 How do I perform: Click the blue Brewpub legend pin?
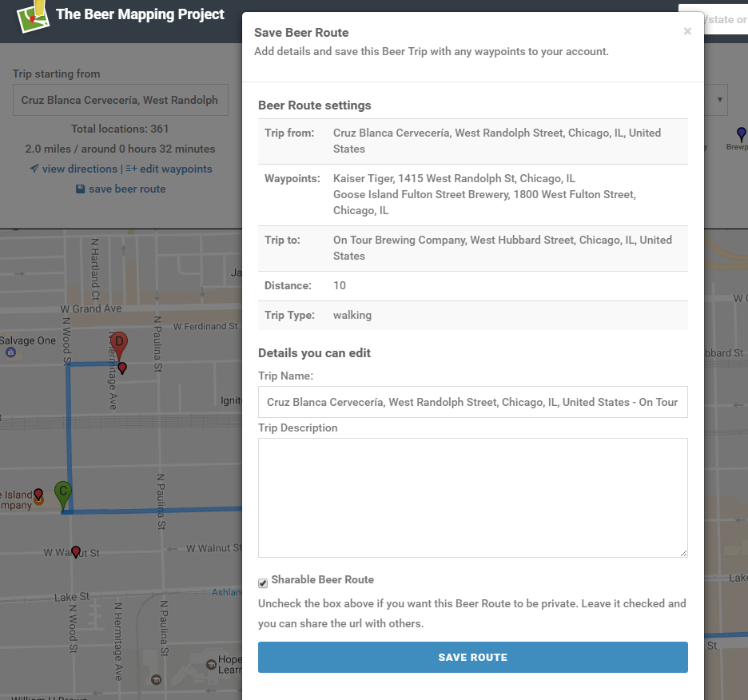click(741, 134)
